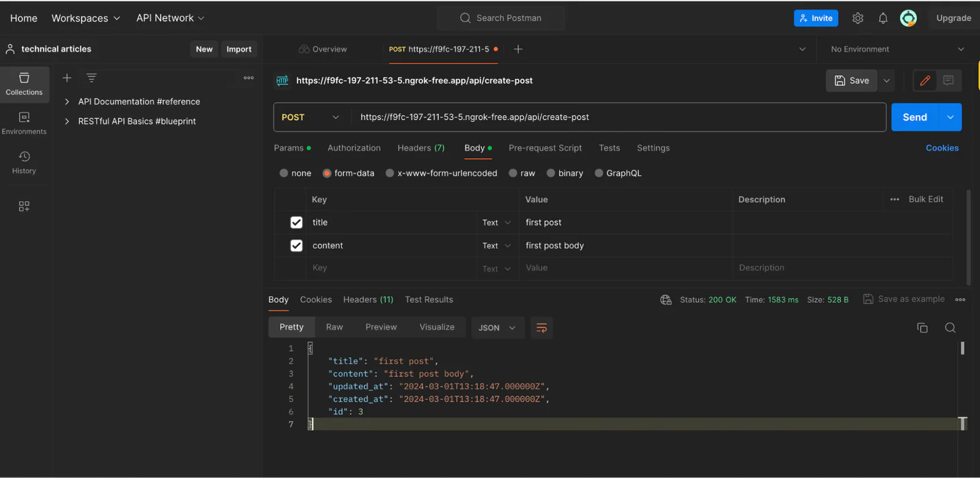This screenshot has width=980, height=478.
Task: Click the network globe icon by Status
Action: (666, 300)
